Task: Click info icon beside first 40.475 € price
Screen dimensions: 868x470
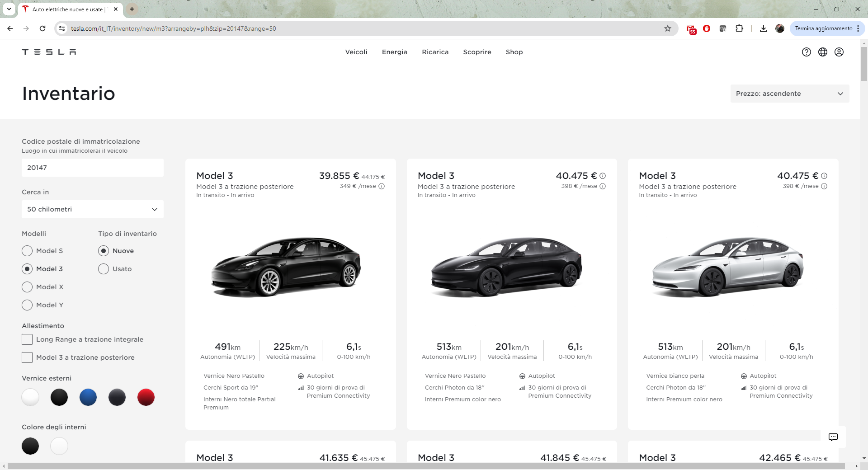Action: 603,176
